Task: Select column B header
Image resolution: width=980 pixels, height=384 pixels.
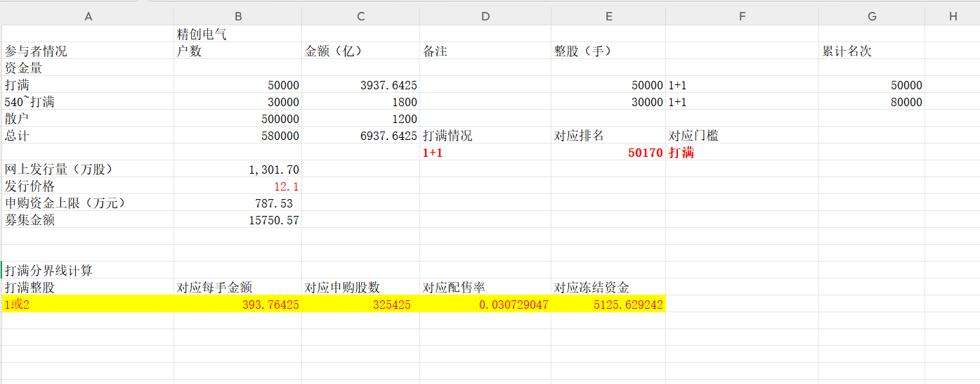Action: (237, 16)
